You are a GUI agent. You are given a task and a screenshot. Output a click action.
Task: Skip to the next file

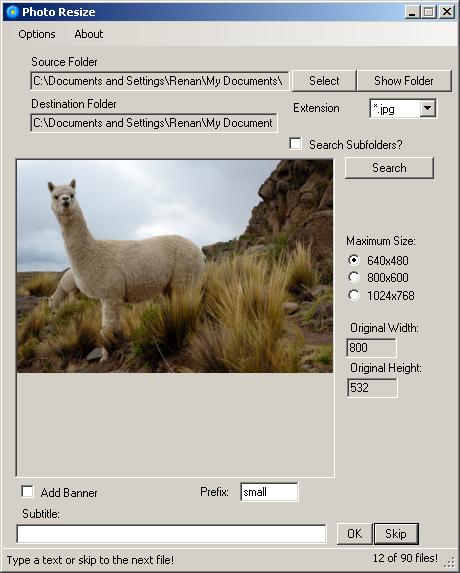tap(396, 534)
